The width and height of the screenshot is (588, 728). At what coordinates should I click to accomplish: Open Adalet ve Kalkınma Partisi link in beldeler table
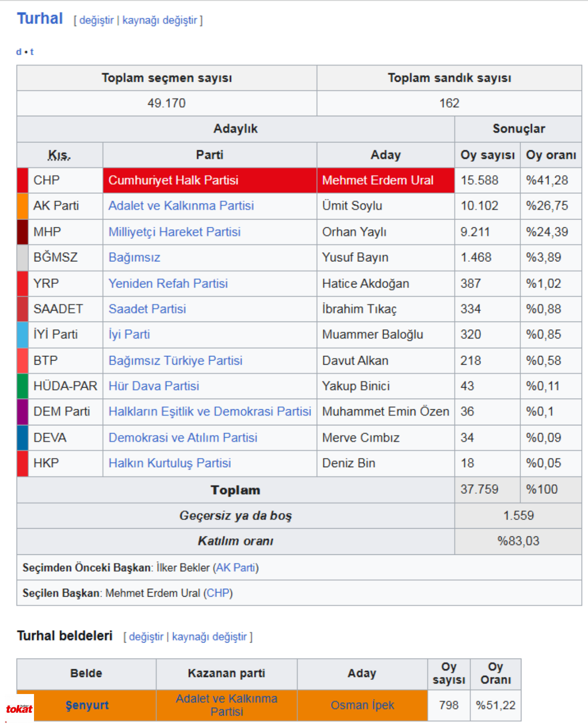point(226,705)
